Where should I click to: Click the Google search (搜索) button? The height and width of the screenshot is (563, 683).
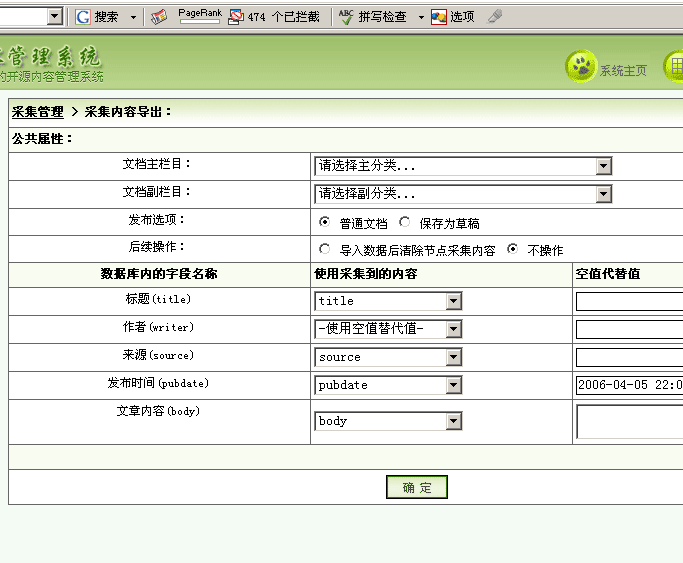pos(97,17)
